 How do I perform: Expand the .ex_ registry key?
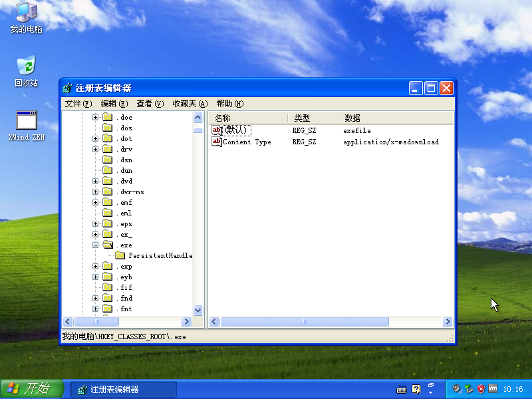[95, 235]
